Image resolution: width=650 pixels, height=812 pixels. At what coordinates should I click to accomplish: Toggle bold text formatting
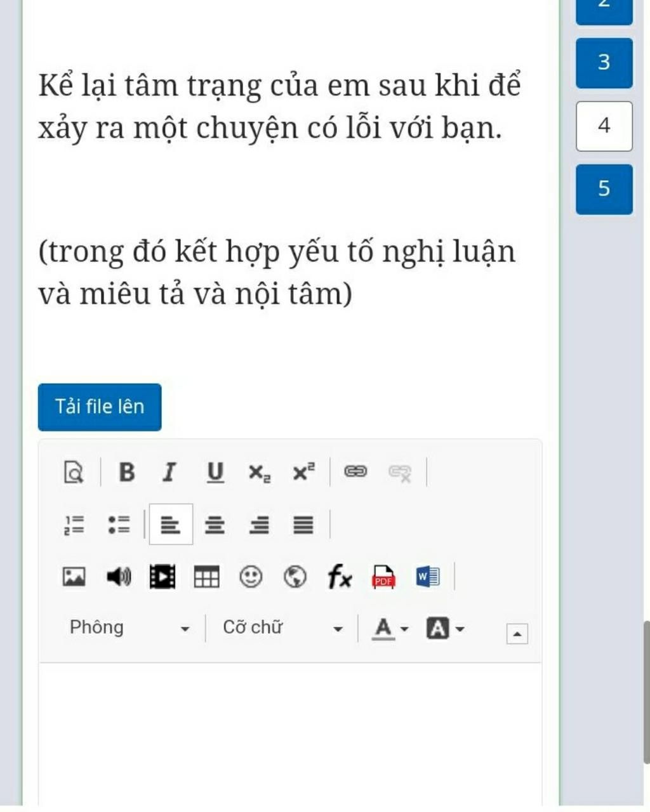pyautogui.click(x=126, y=472)
